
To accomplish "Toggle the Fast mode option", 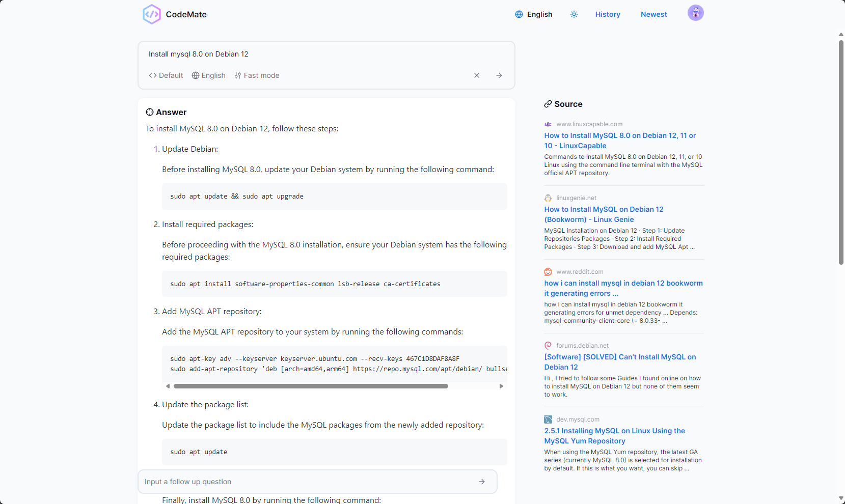I will [257, 75].
